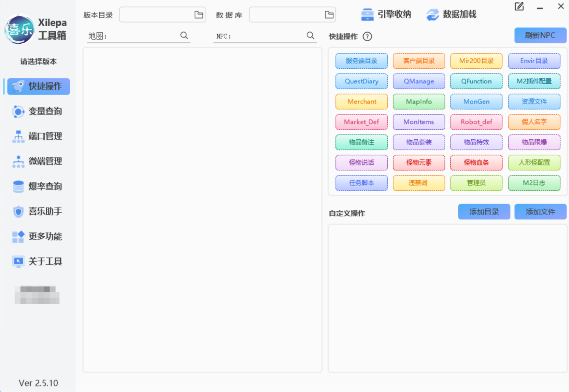Viewport: 569px width, 392px height.
Task: Open the Merchant shortcut
Action: 361,101
